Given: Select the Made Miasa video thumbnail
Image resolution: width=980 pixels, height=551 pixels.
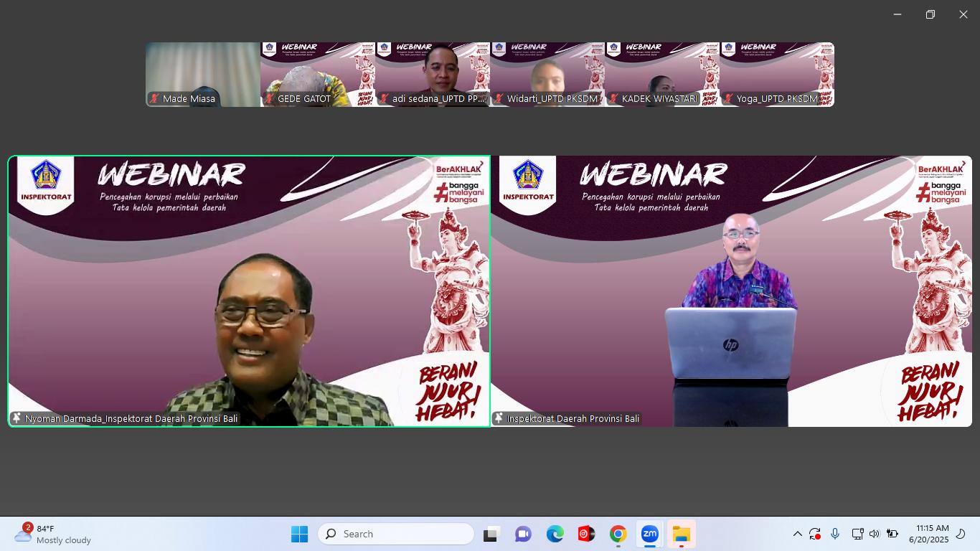Looking at the screenshot, I should 203,75.
